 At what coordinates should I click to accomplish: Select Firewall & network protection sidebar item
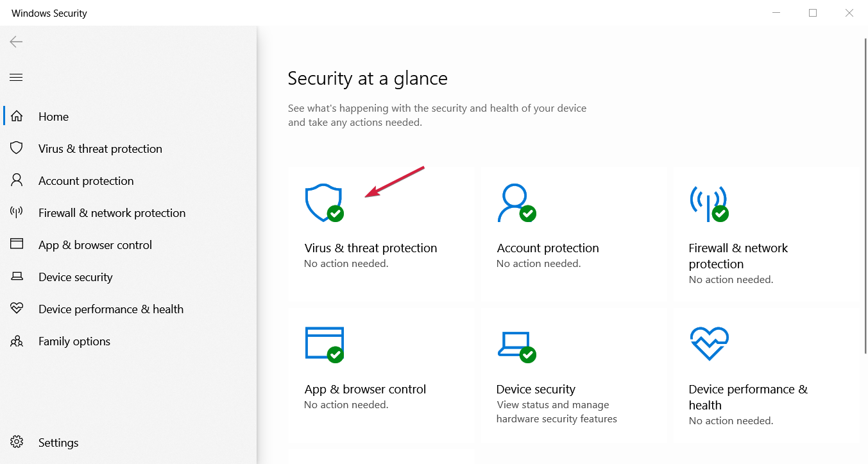(x=112, y=213)
